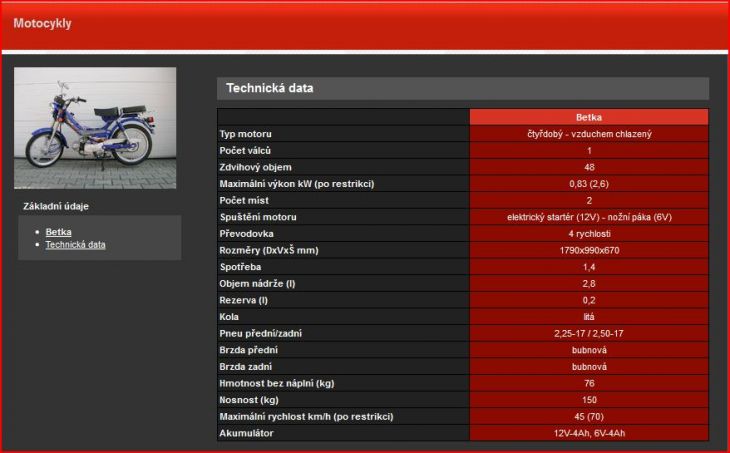Screen dimensions: 730x453
Task: Click the Počet válců value 1
Action: pos(589,151)
